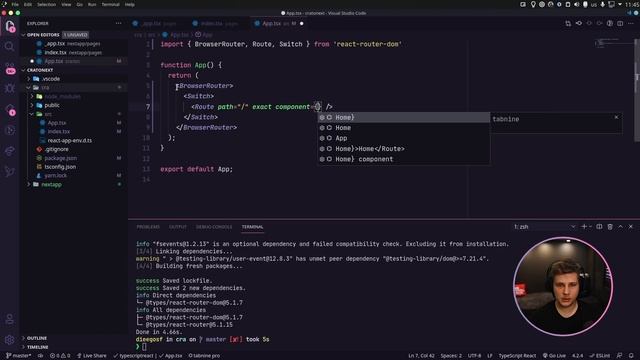Click the notifications bell in status bar
640x360 pixels.
(x=631, y=356)
